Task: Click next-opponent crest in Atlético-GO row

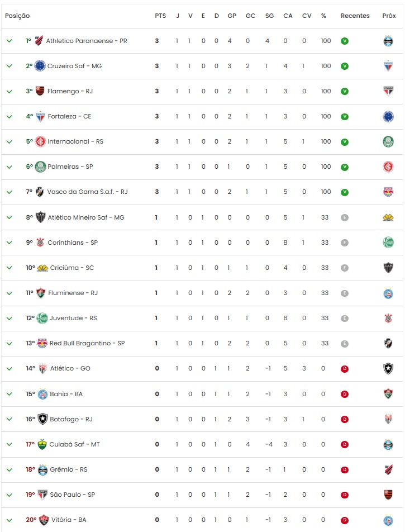Action: 388,369
